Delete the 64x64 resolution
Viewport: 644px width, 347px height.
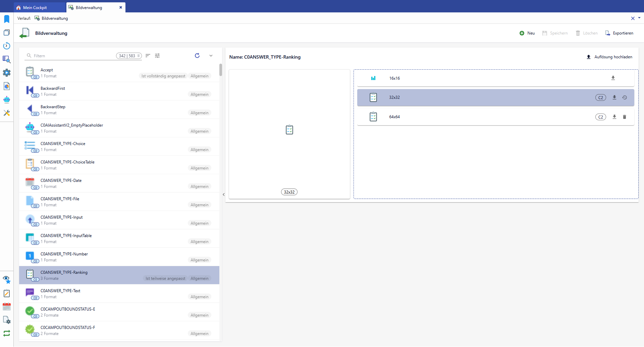click(x=625, y=117)
